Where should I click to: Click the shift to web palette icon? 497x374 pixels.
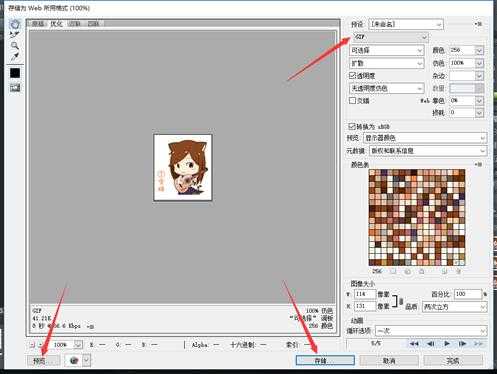(408, 271)
